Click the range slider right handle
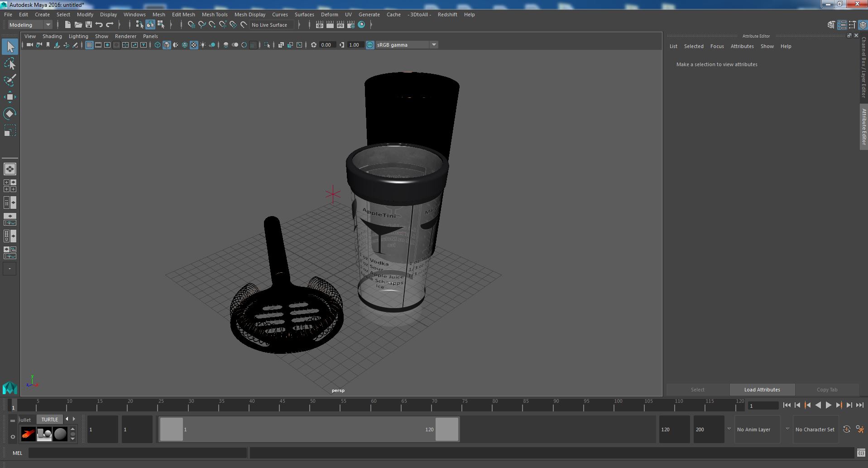868x468 pixels. [x=447, y=429]
